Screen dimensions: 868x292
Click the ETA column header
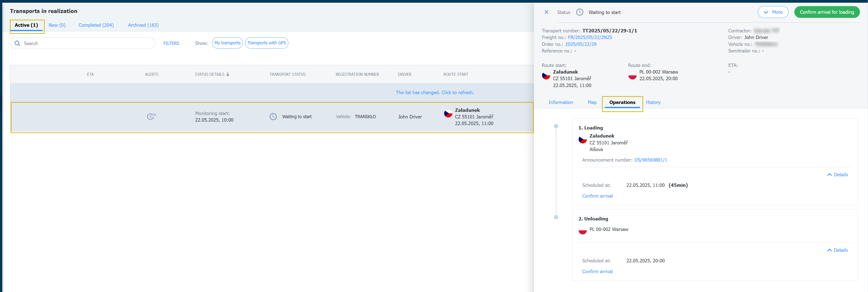90,75
